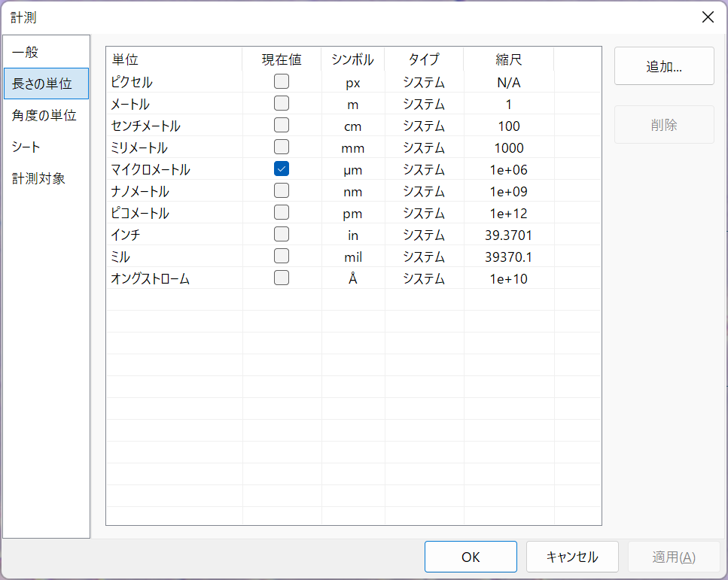This screenshot has height=580, width=728.
Task: Select ミリメートル as the current unit
Action: (x=282, y=147)
